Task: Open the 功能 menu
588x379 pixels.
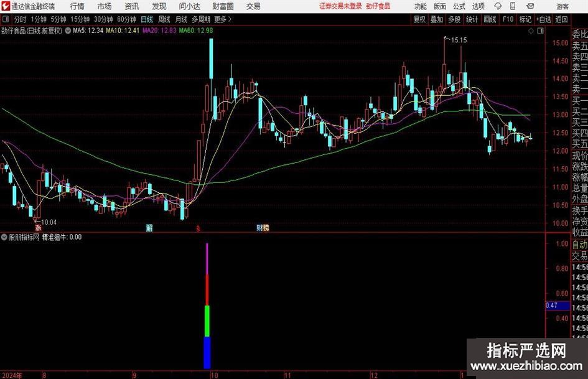Action: point(421,6)
